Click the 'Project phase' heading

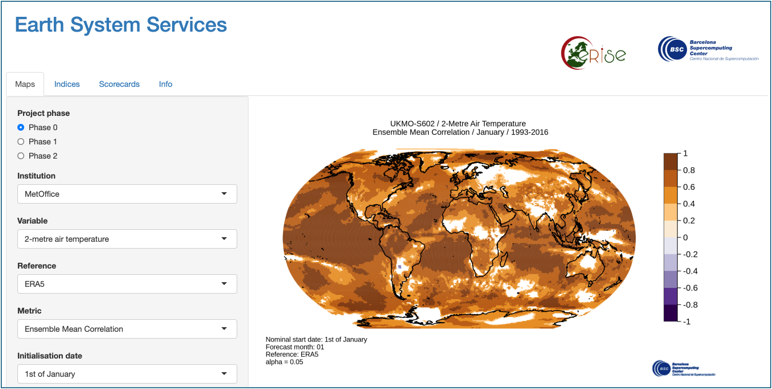(43, 113)
